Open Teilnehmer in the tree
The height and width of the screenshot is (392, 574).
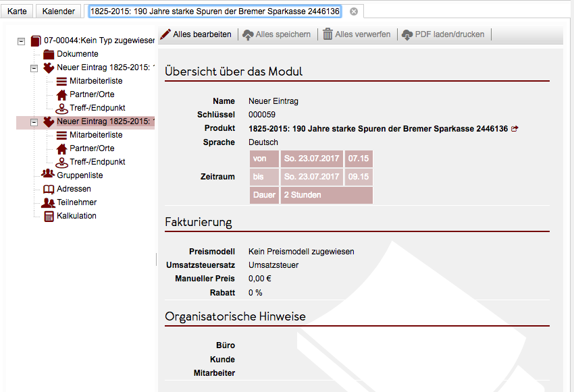coord(76,202)
